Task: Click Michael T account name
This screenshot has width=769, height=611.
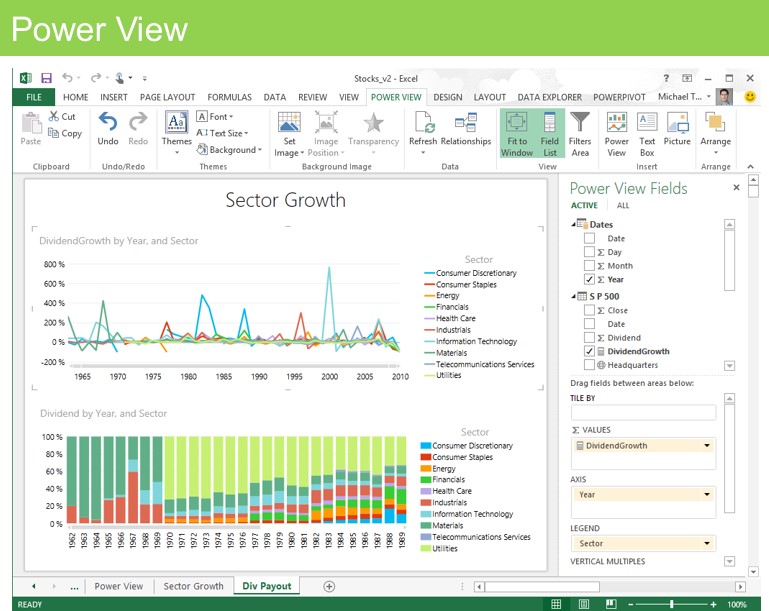Action: tap(680, 97)
